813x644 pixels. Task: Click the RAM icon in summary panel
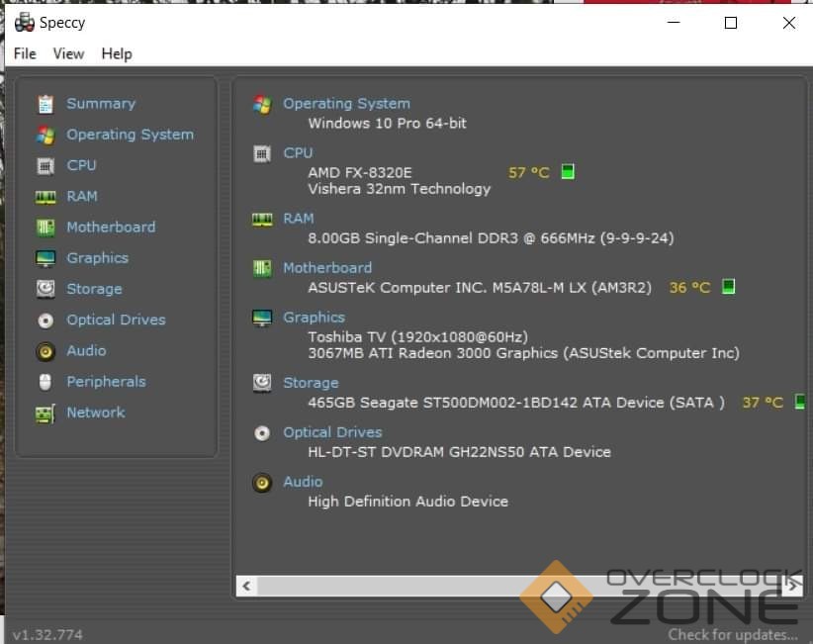262,220
